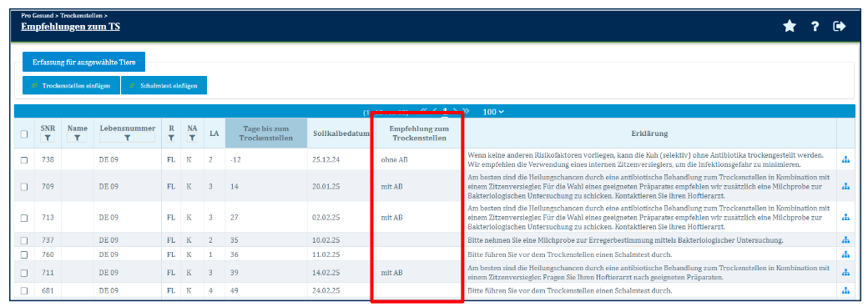Open Pro Gesund breadcrumb link
This screenshot has height=307, width=868.
pyautogui.click(x=38, y=16)
